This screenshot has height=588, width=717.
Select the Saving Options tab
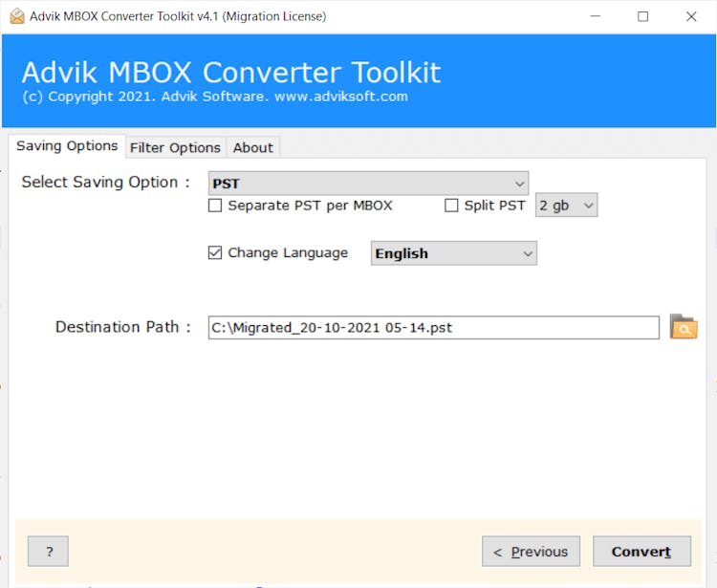[67, 146]
